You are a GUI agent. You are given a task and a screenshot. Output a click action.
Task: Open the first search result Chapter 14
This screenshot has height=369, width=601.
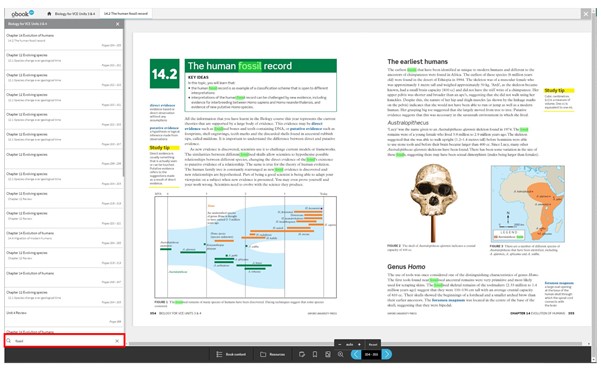point(64,40)
